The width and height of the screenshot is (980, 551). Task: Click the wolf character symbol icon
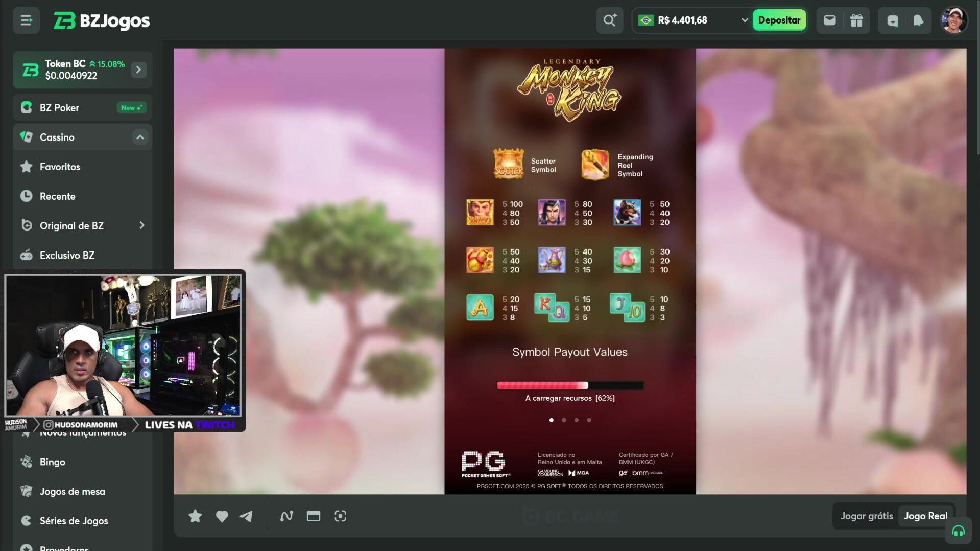click(627, 213)
